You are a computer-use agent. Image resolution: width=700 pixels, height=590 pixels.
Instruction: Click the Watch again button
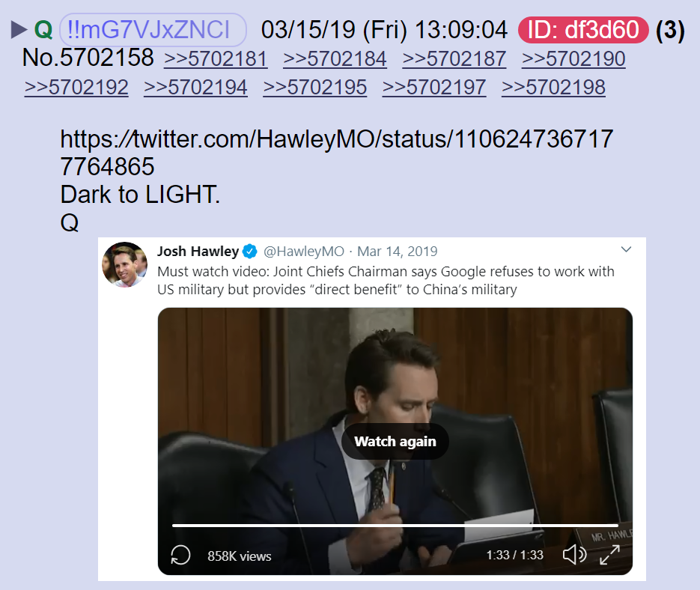tap(395, 441)
